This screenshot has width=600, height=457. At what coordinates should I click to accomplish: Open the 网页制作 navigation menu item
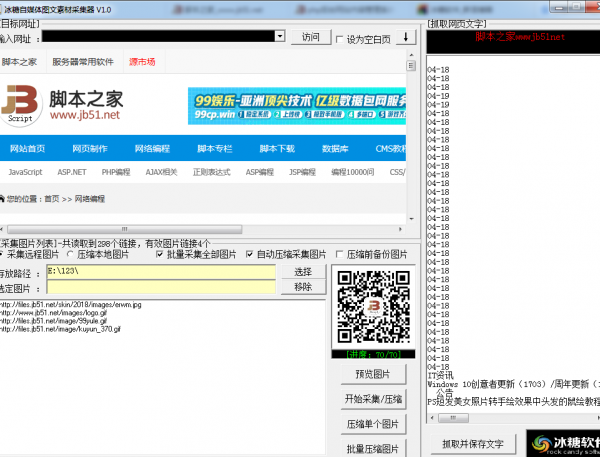[89, 149]
